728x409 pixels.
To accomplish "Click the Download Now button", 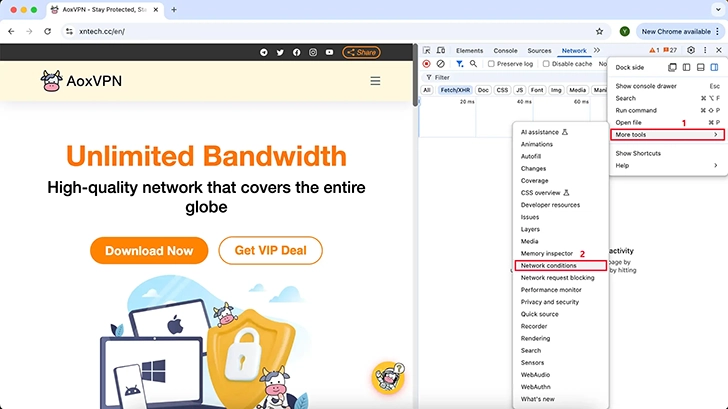I will point(149,250).
